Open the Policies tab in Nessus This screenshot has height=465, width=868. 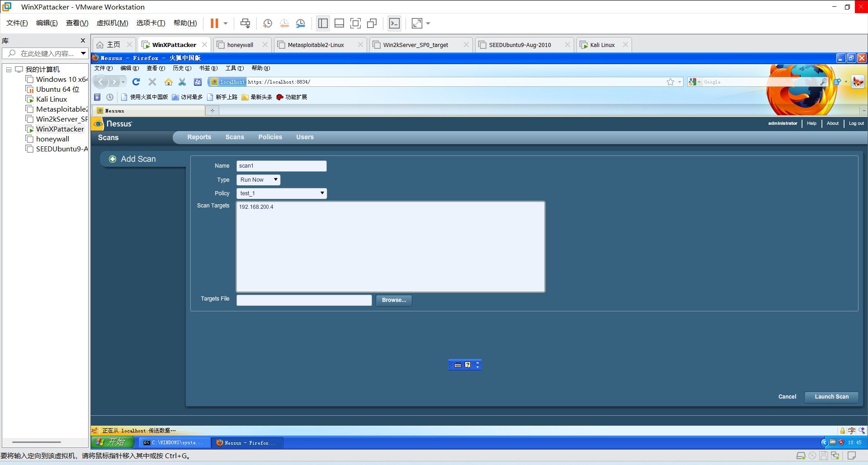270,137
